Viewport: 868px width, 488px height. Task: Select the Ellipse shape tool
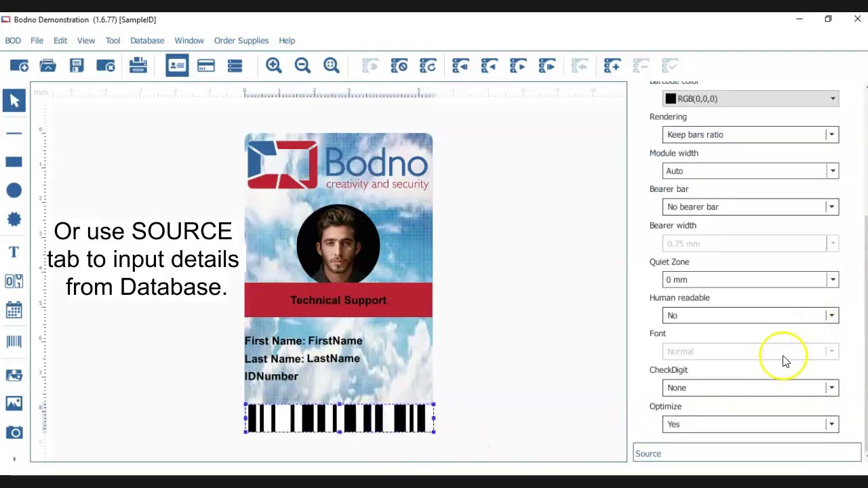(x=14, y=190)
